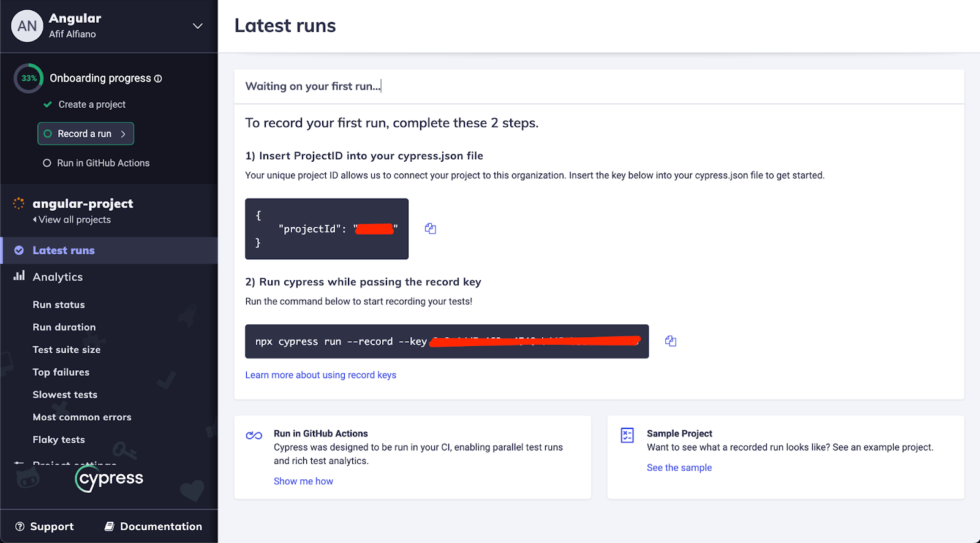Screen dimensions: 980x543
Task: Open Documentation from the sidebar footer
Action: point(153,526)
